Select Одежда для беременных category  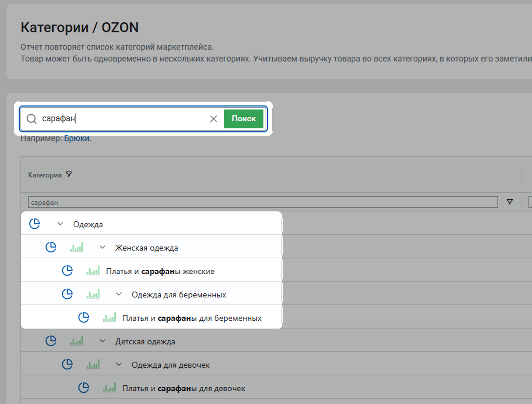179,295
